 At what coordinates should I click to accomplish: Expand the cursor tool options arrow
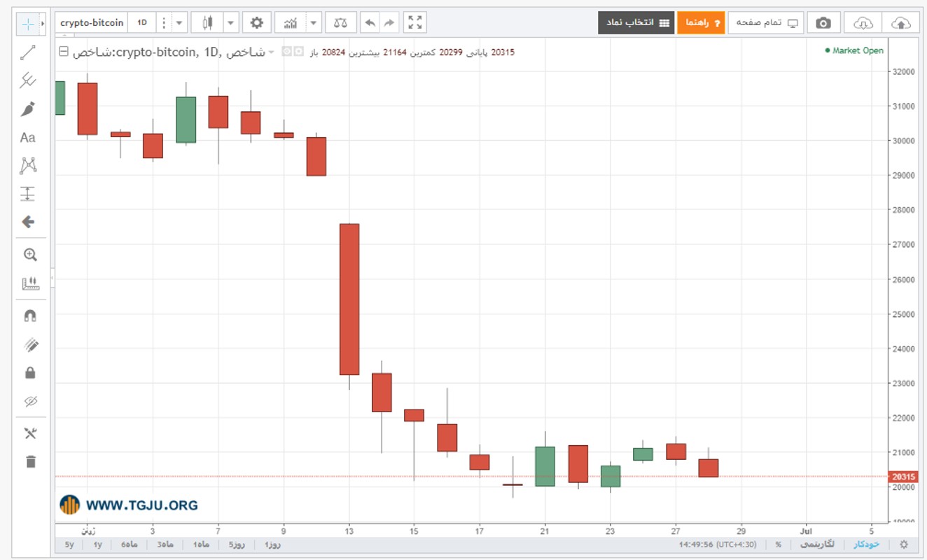43,23
